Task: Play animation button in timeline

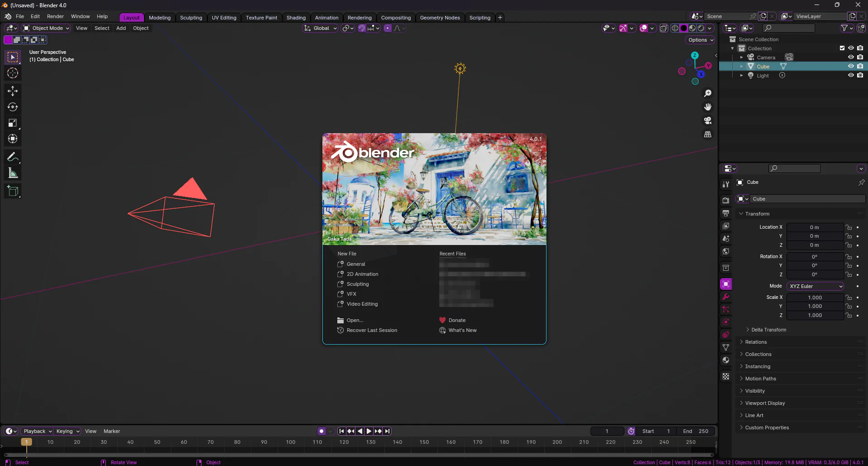Action: click(x=369, y=431)
